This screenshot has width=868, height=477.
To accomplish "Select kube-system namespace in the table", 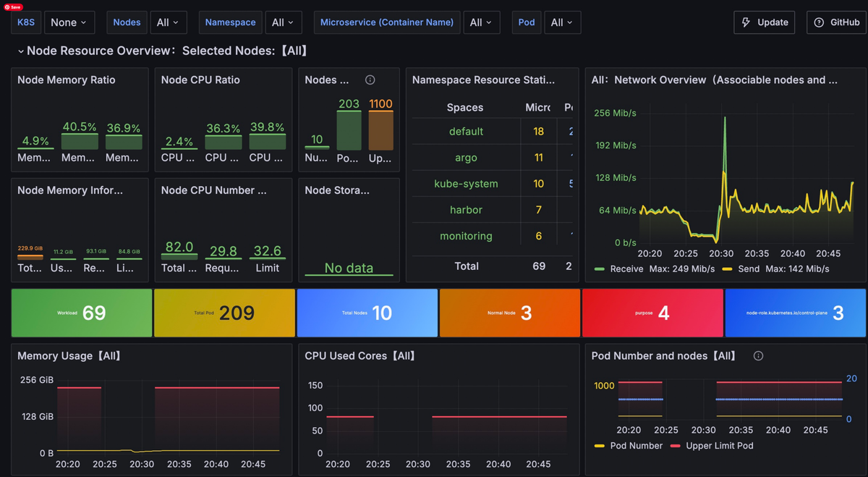I will pos(466,184).
